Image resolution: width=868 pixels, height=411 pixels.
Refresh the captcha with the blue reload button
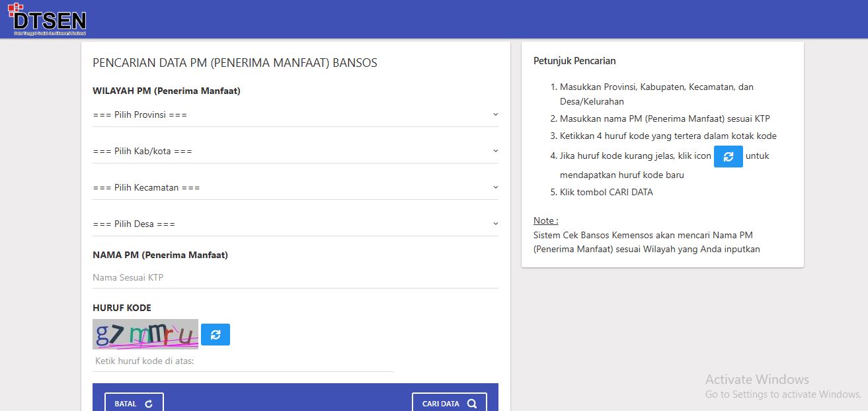tap(216, 335)
